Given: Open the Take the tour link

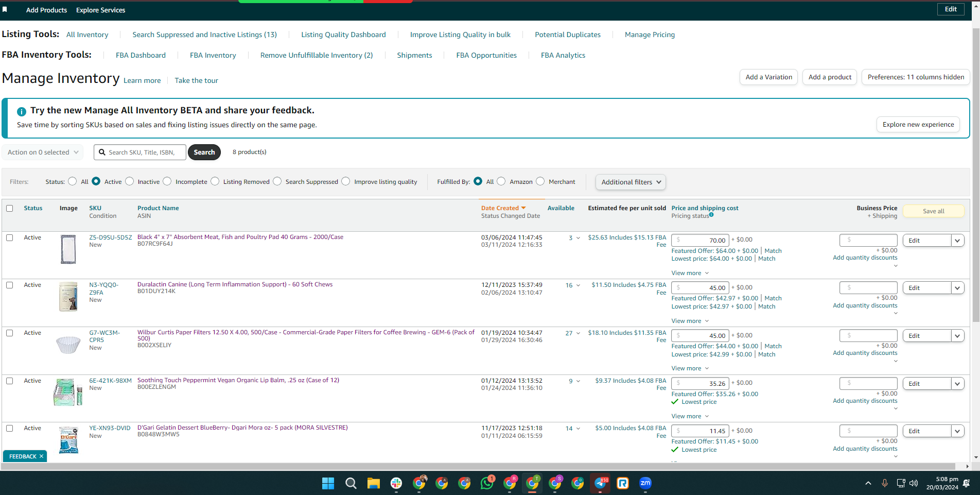Looking at the screenshot, I should (196, 81).
